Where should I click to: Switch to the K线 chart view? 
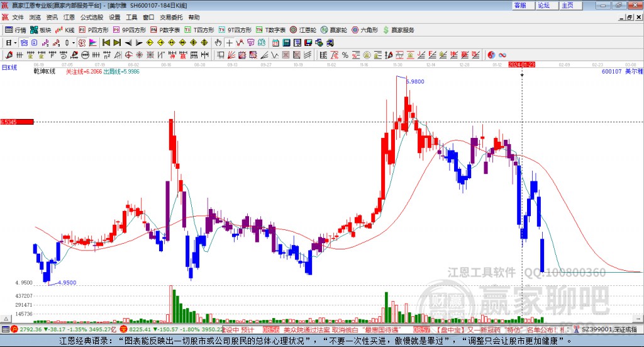coord(65,30)
